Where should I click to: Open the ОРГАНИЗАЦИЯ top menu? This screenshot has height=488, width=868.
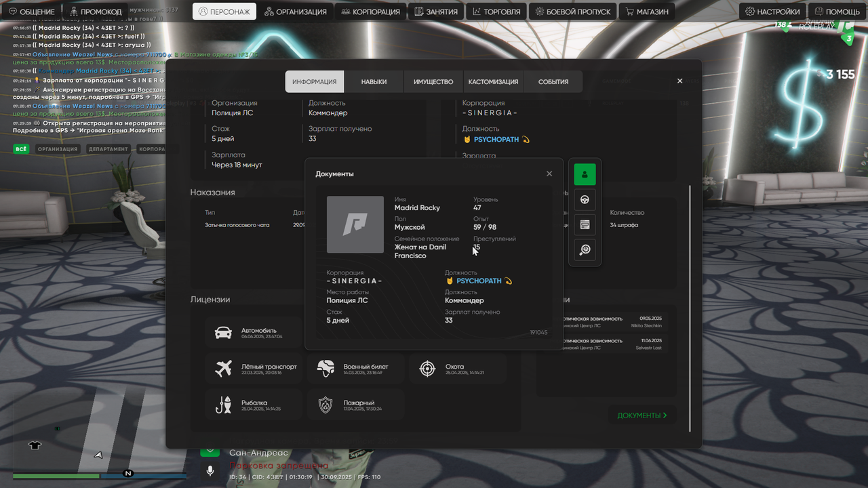pos(296,12)
